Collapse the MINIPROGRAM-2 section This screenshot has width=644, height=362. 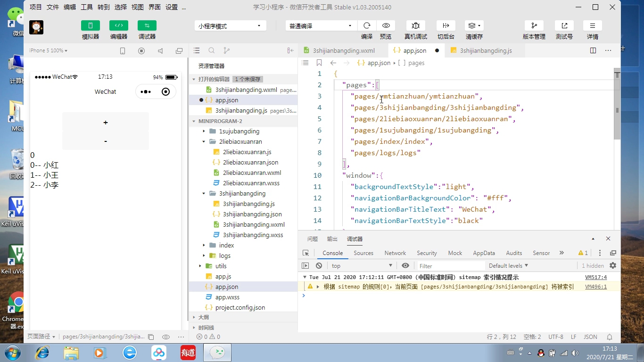194,121
